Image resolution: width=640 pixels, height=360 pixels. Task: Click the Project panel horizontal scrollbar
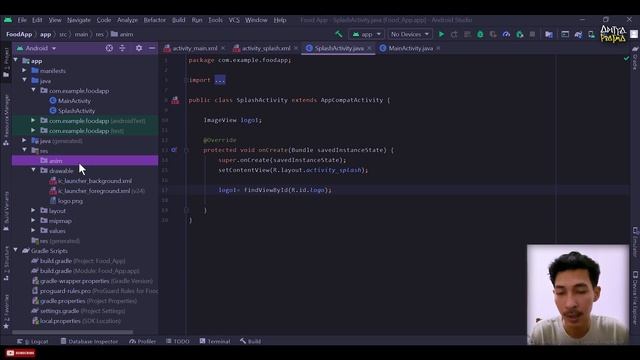point(72,332)
